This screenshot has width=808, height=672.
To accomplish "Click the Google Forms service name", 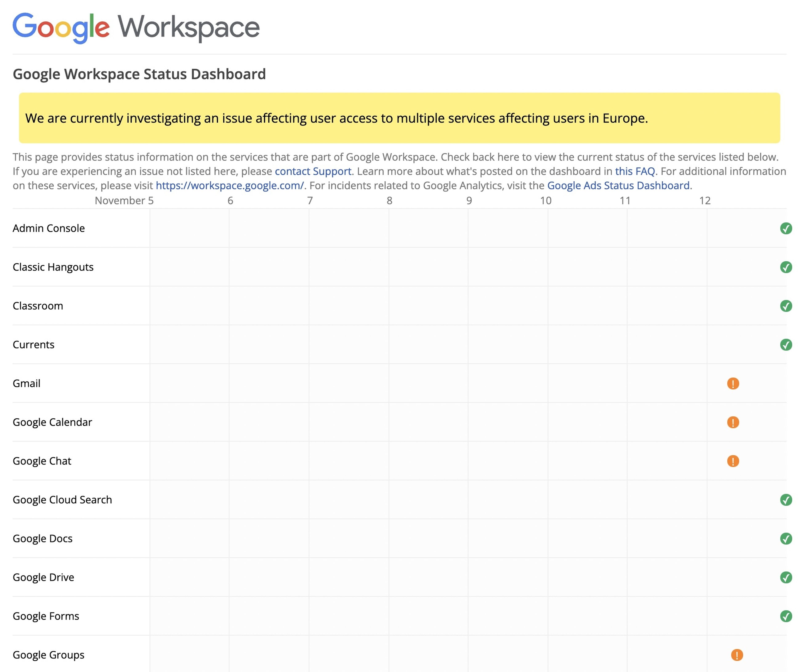I will point(46,616).
